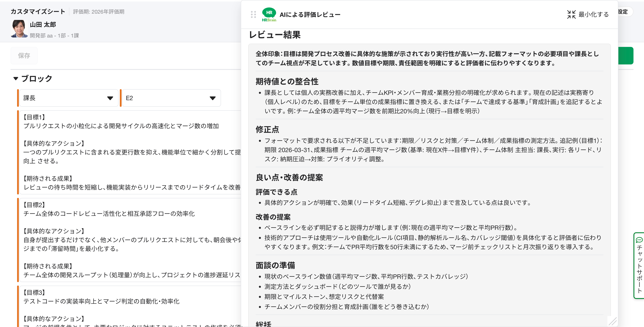
Task: Collapse the ブロック section triangle
Action: (16, 78)
